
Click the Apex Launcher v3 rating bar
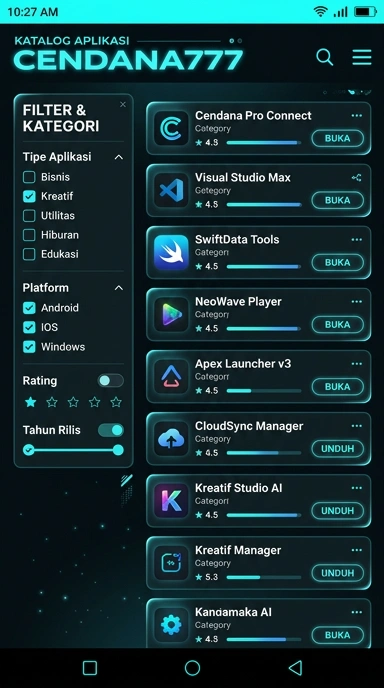pos(264,391)
